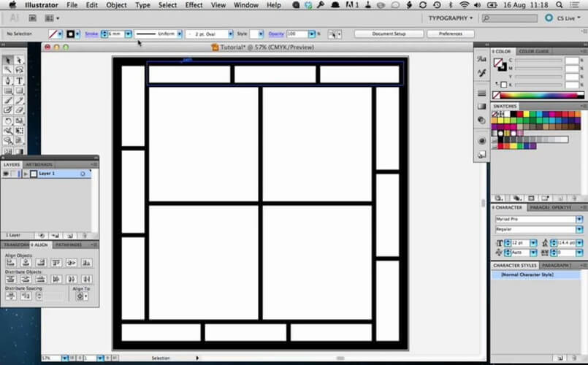588x365 pixels.
Task: Click the Vertical Align Center icon
Action: tap(72, 263)
